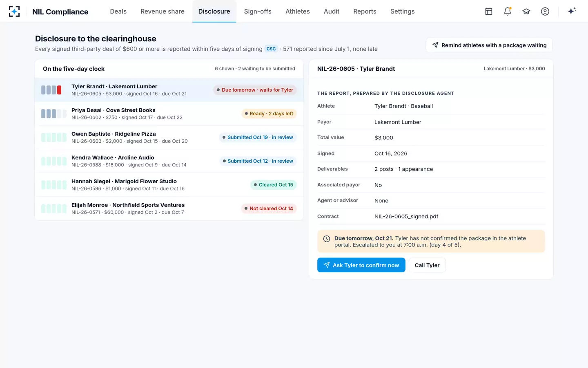Select the Owen Baptiste · Ridgeline Pizza row
This screenshot has width=588, height=368.
tap(169, 137)
